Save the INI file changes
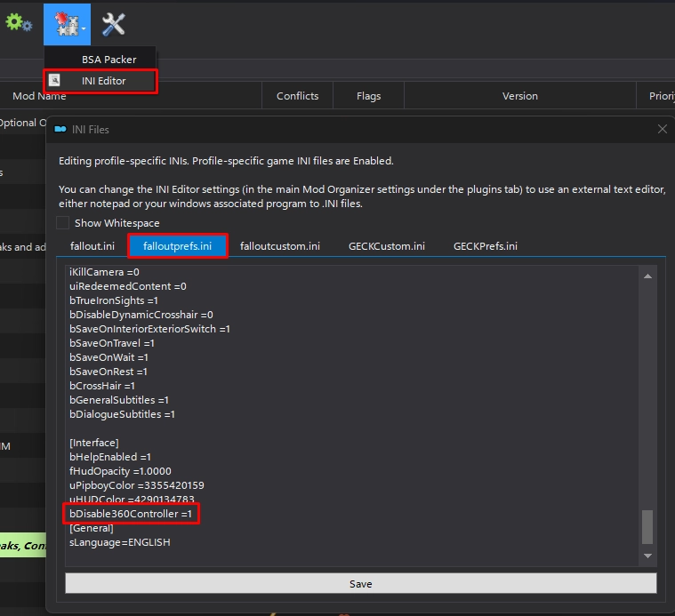Screen dimensions: 675x616 (361, 584)
